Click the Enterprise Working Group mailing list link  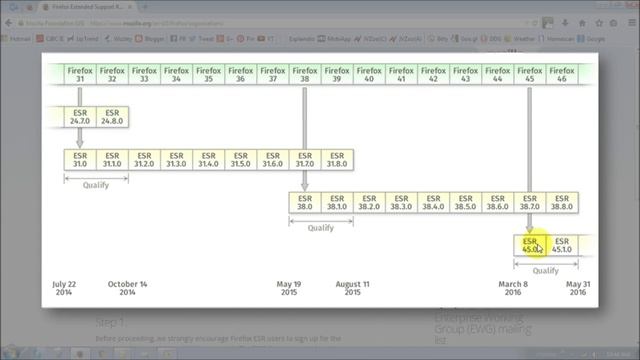(483, 329)
